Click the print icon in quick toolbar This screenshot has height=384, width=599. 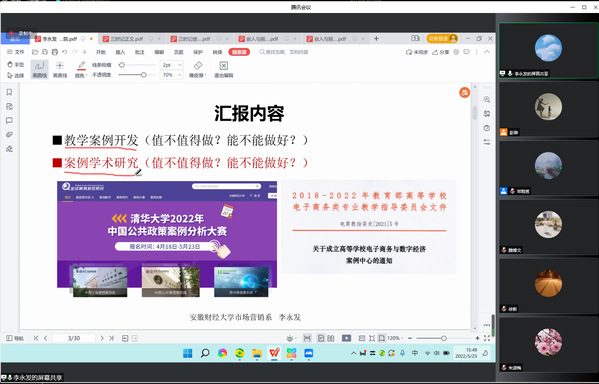[55, 52]
